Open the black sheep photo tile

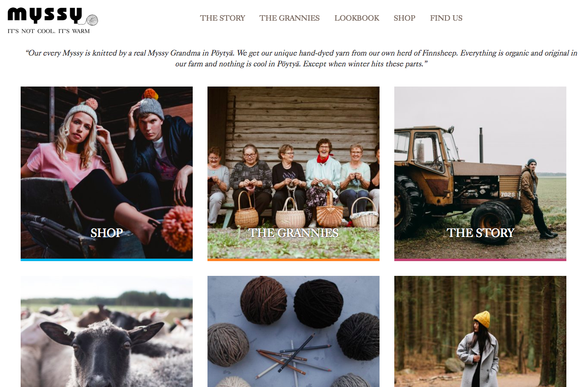click(x=107, y=331)
